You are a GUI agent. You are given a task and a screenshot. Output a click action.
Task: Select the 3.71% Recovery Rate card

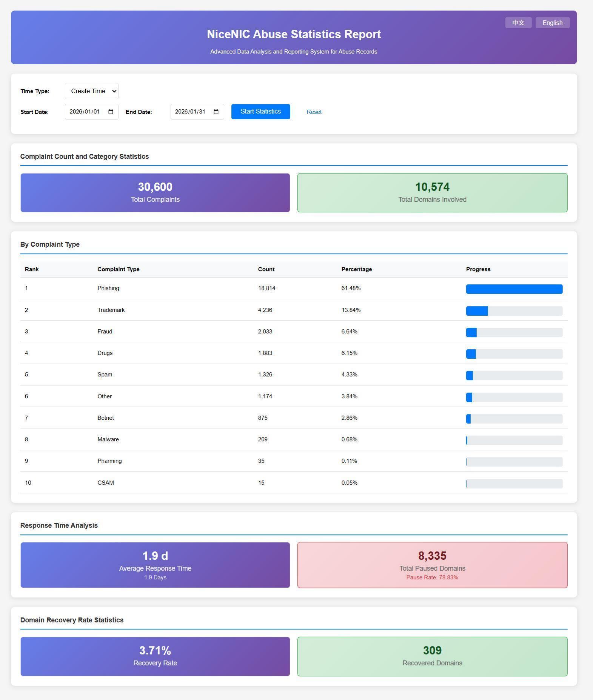(155, 657)
